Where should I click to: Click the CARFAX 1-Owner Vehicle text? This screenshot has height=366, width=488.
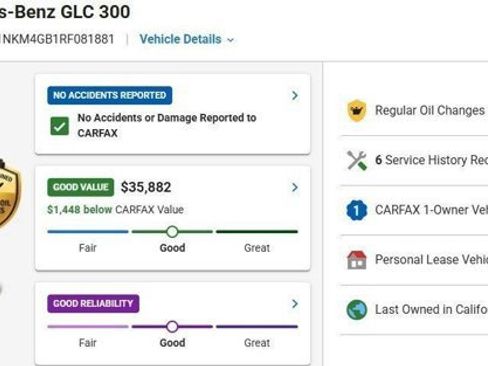(x=431, y=210)
